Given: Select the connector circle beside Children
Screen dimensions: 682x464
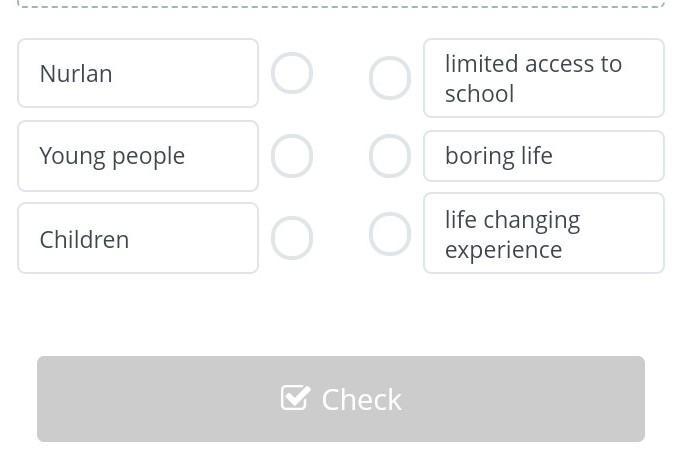Looking at the screenshot, I should tap(292, 238).
